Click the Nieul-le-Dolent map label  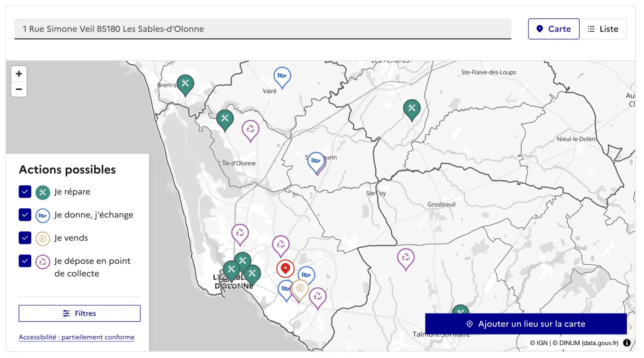pyautogui.click(x=576, y=139)
